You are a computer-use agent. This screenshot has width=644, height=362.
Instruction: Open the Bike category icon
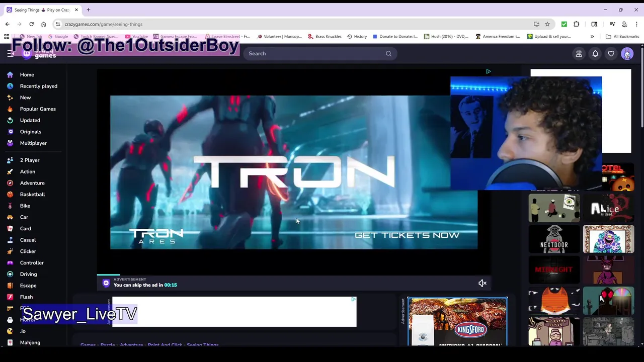click(10, 206)
